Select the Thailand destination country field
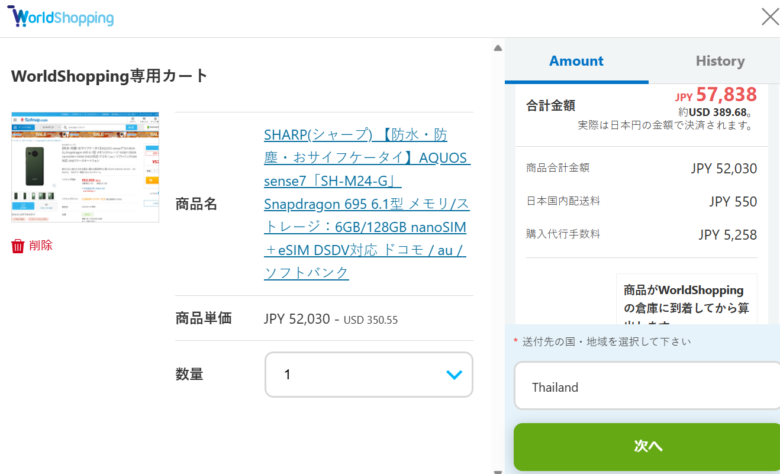The width and height of the screenshot is (780, 474). point(647,386)
